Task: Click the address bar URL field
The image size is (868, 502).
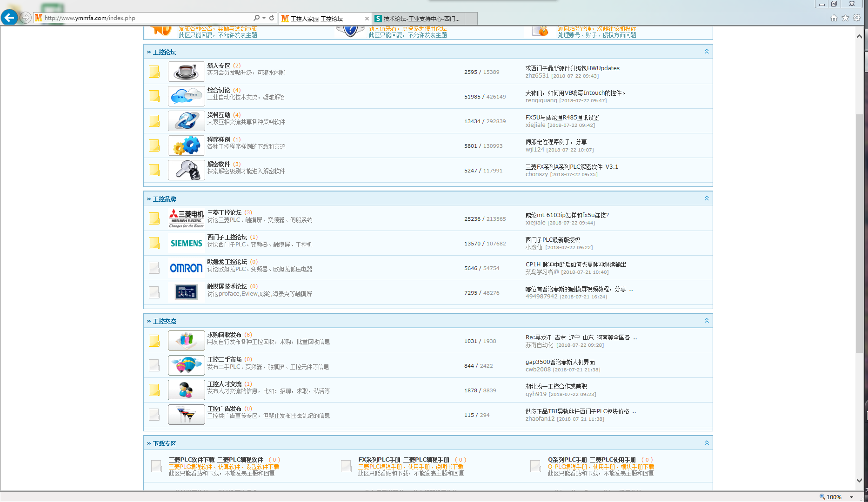Action: click(x=144, y=18)
